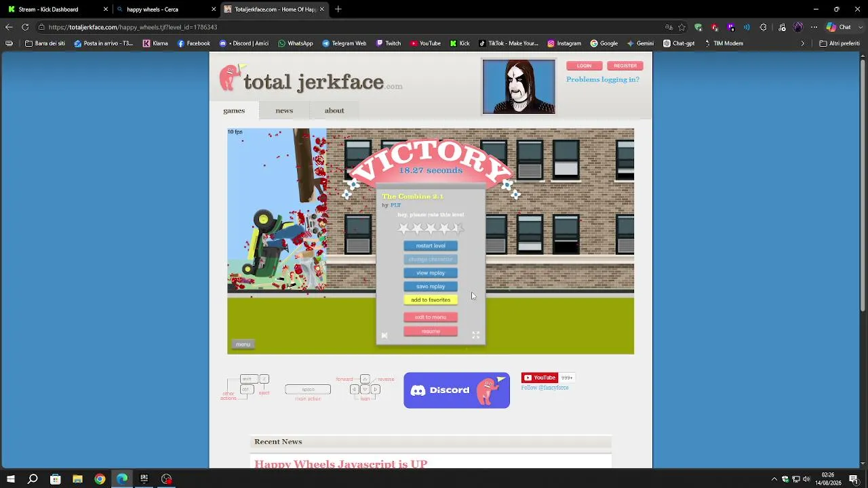Open File Explorer from the taskbar

click(77, 479)
